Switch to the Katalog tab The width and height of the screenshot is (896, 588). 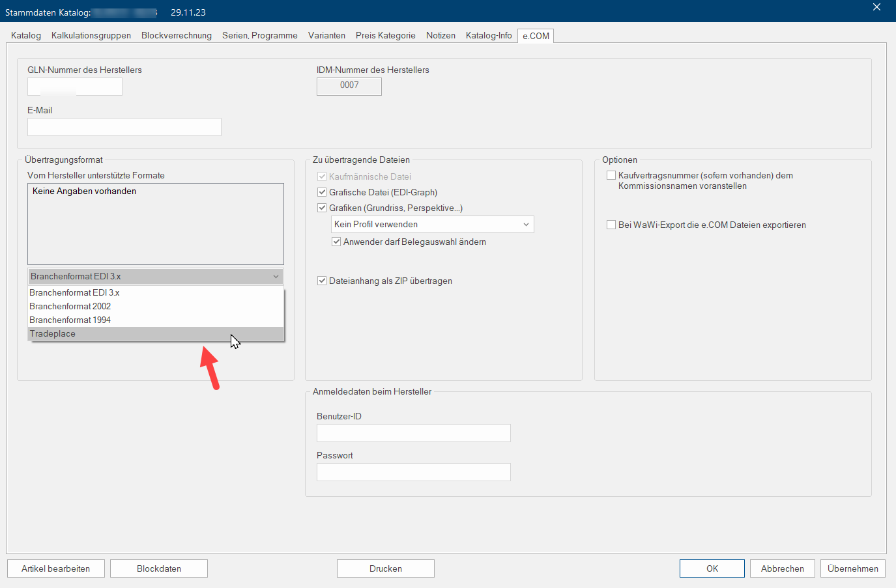(26, 35)
